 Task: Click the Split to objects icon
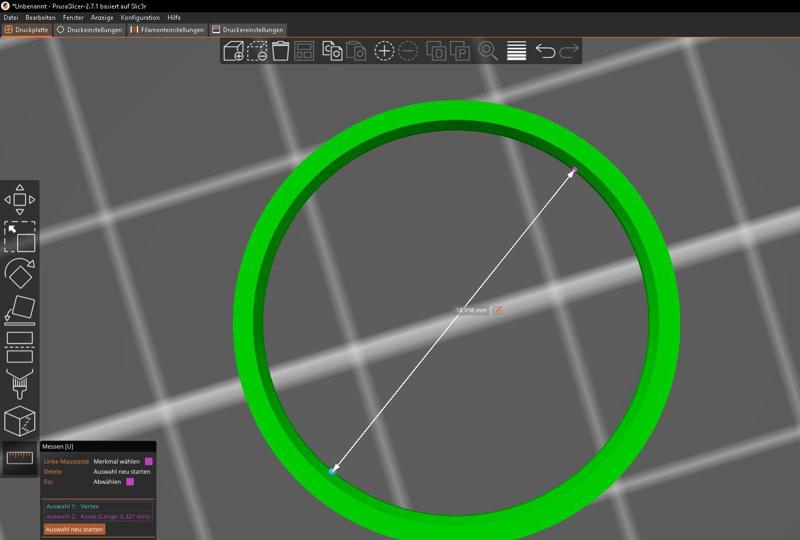pyautogui.click(x=436, y=51)
